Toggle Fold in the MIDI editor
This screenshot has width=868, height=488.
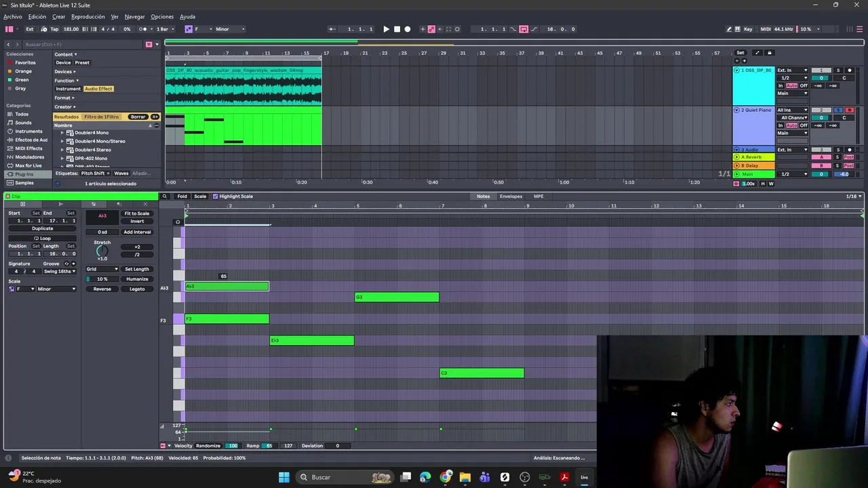coord(182,197)
